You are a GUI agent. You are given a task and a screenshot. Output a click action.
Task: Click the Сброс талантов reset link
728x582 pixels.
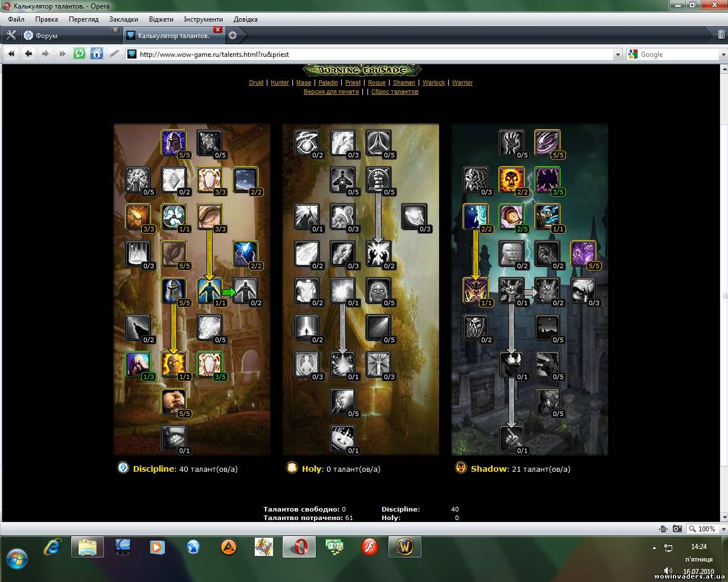395,92
